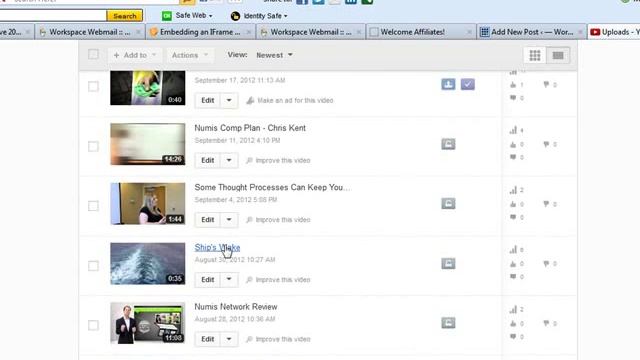
Task: Click privacy icon for Ship's Wake video
Action: pyautogui.click(x=448, y=263)
